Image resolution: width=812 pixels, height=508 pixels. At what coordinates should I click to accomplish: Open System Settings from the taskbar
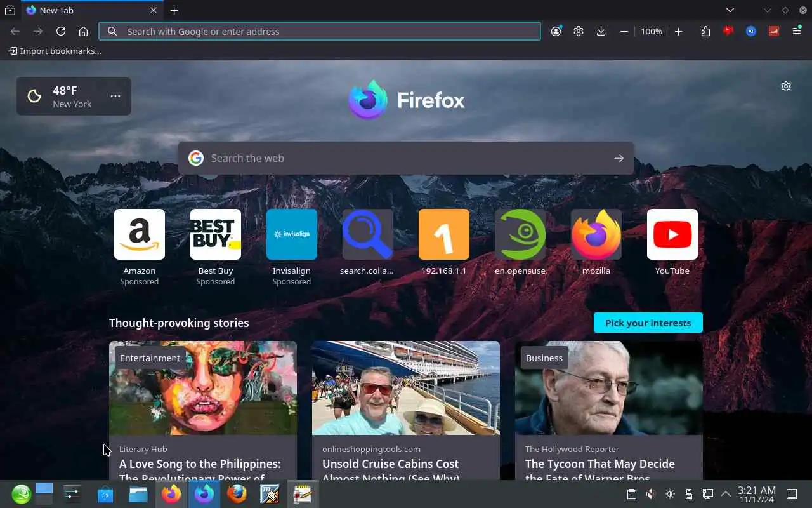(72, 494)
